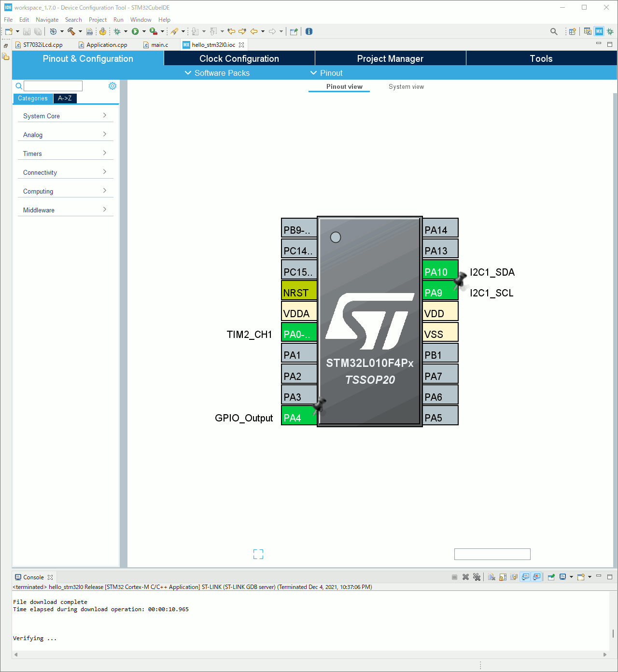Switch to the Project Manager tab
This screenshot has width=618, height=672.
point(390,58)
